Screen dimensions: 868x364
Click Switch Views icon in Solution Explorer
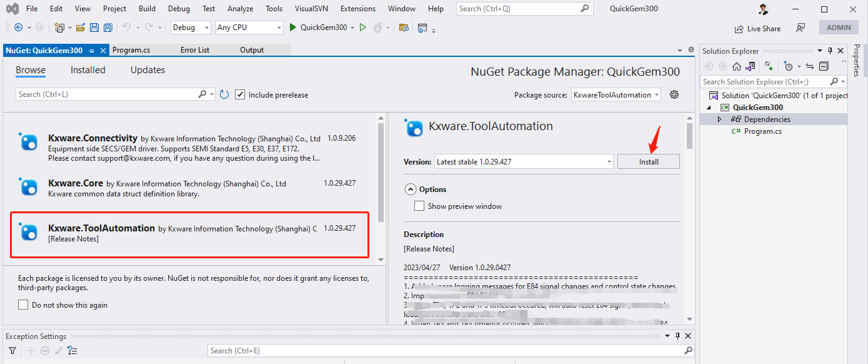(x=750, y=66)
